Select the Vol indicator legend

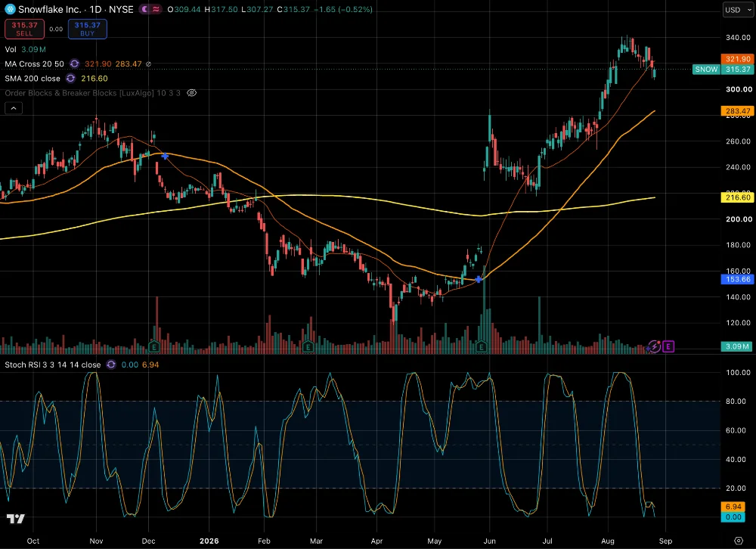coord(11,49)
